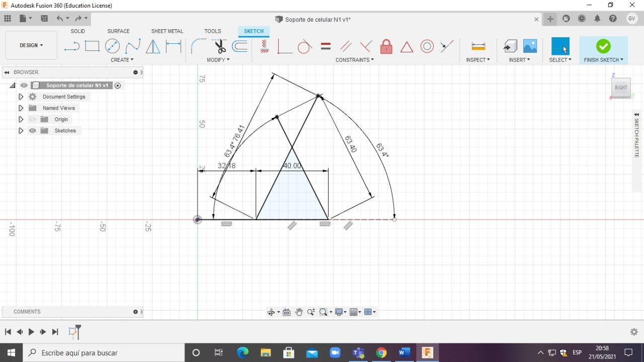Go to timeline start
Screen dimensions: 644x362
point(8,332)
